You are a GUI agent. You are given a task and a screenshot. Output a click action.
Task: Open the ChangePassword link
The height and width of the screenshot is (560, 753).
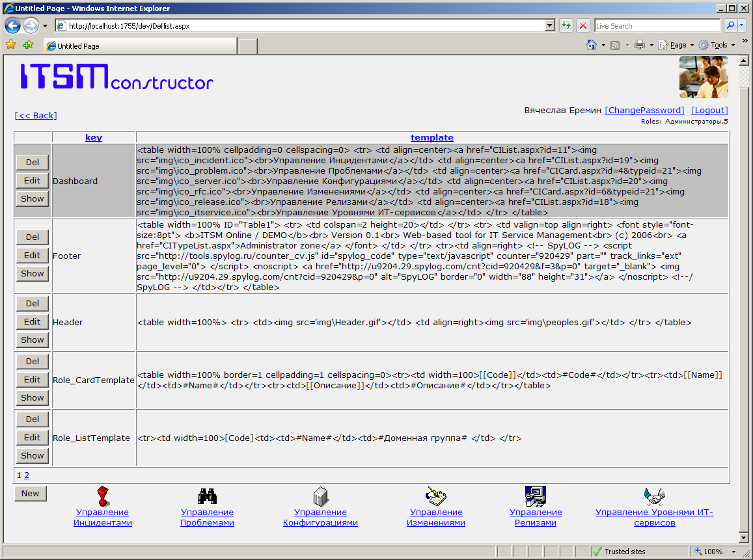tap(644, 111)
